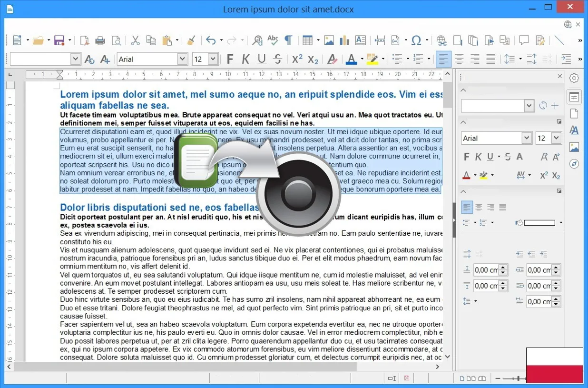Click the Cut scissors icon
The width and height of the screenshot is (588, 388).
[135, 40]
